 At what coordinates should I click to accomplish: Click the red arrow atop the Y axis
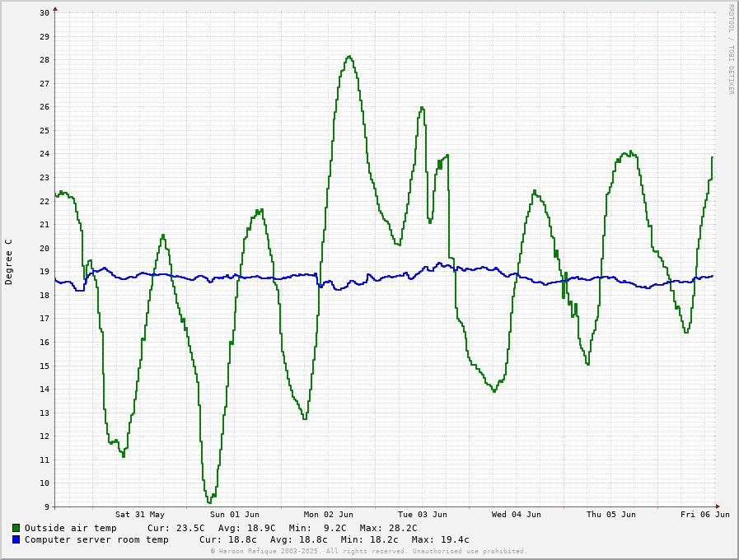[55, 9]
